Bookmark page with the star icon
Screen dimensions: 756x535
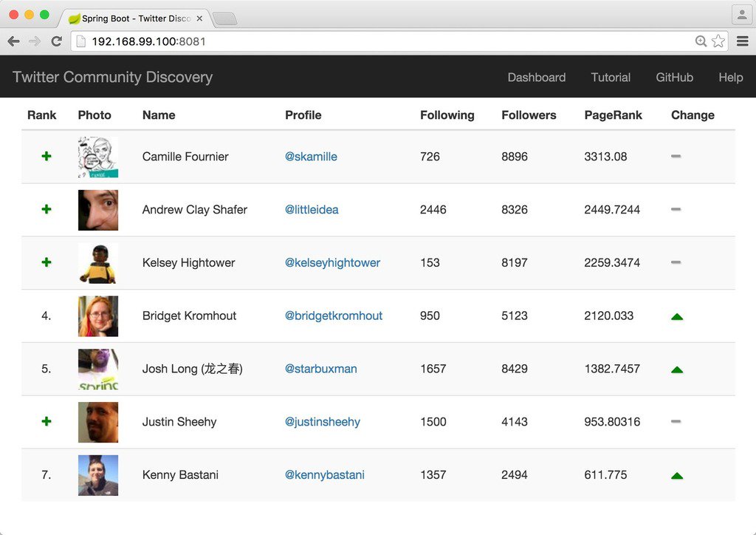click(718, 41)
